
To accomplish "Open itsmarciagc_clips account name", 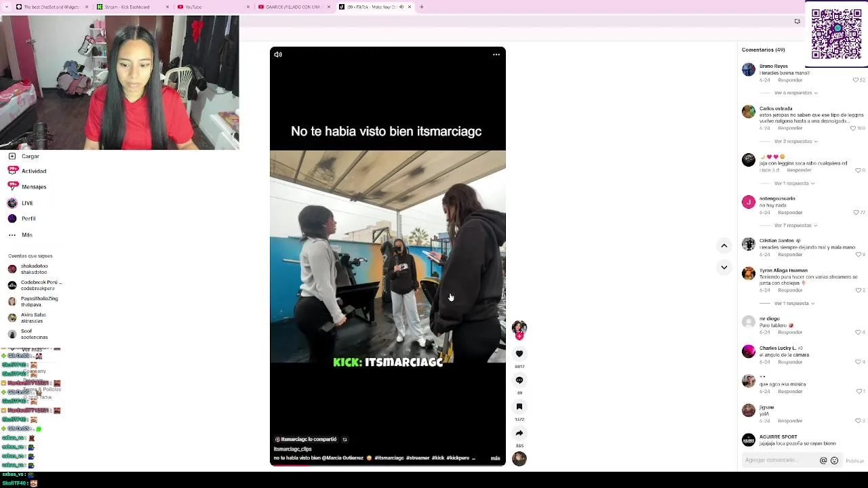I will 292,449.
